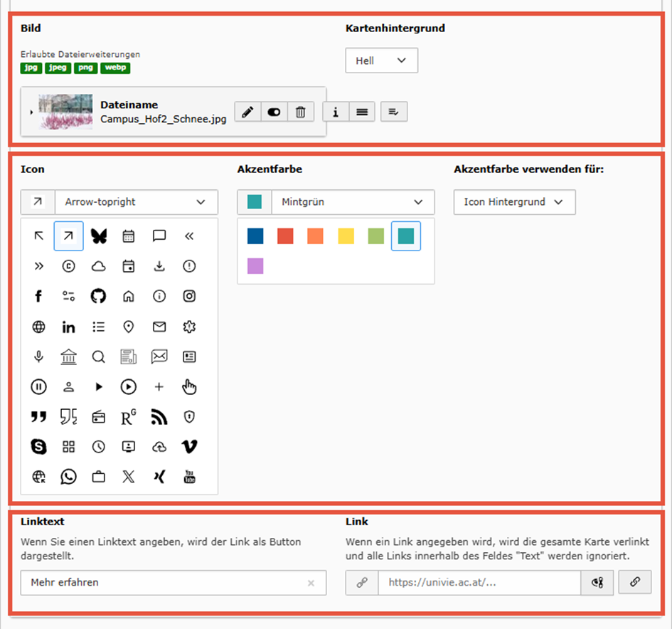Select the envelope mail icon
The height and width of the screenshot is (629, 672).
coord(159,327)
